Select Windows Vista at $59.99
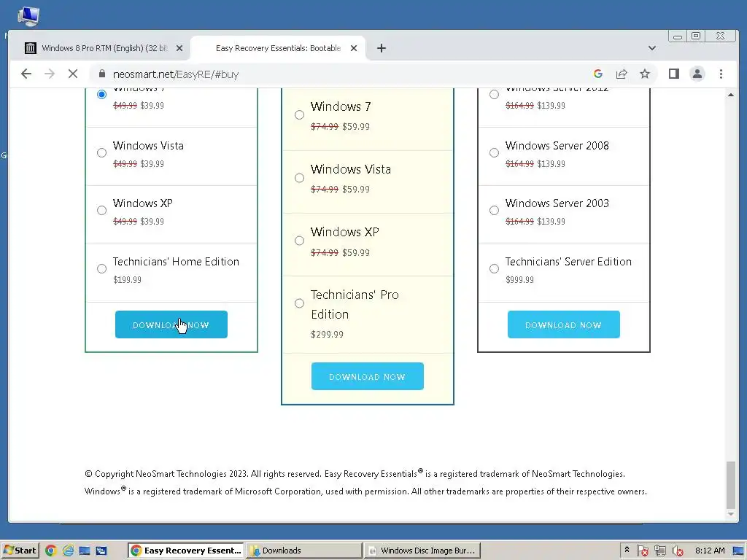Screen dimensions: 747x560 [x=299, y=178]
